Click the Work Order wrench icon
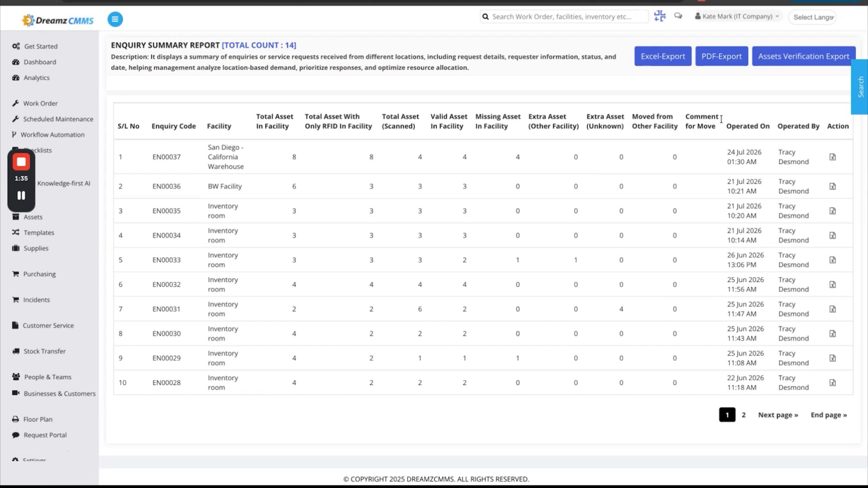Screen dimensions: 868x488 pos(16,103)
